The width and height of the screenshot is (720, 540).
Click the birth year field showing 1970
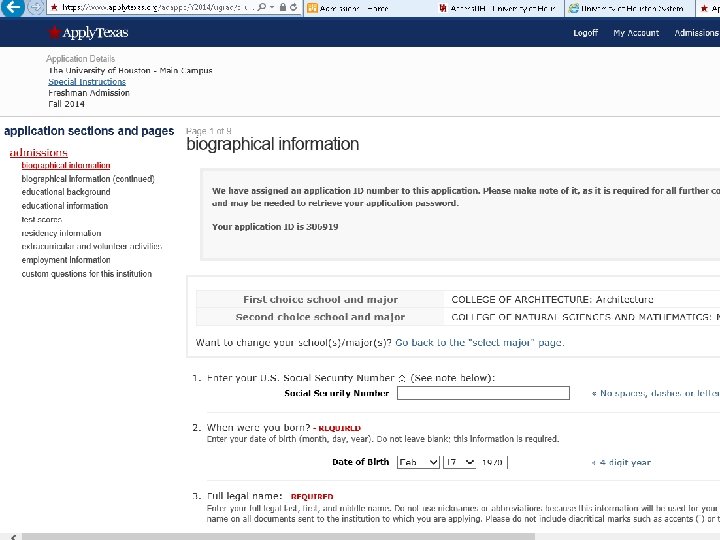pyautogui.click(x=493, y=462)
